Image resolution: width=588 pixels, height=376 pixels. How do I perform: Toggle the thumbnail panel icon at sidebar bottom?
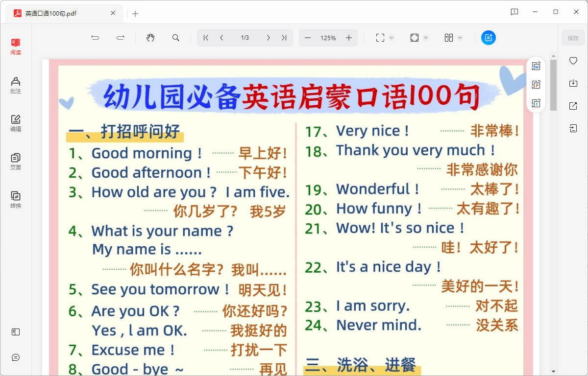[16, 332]
